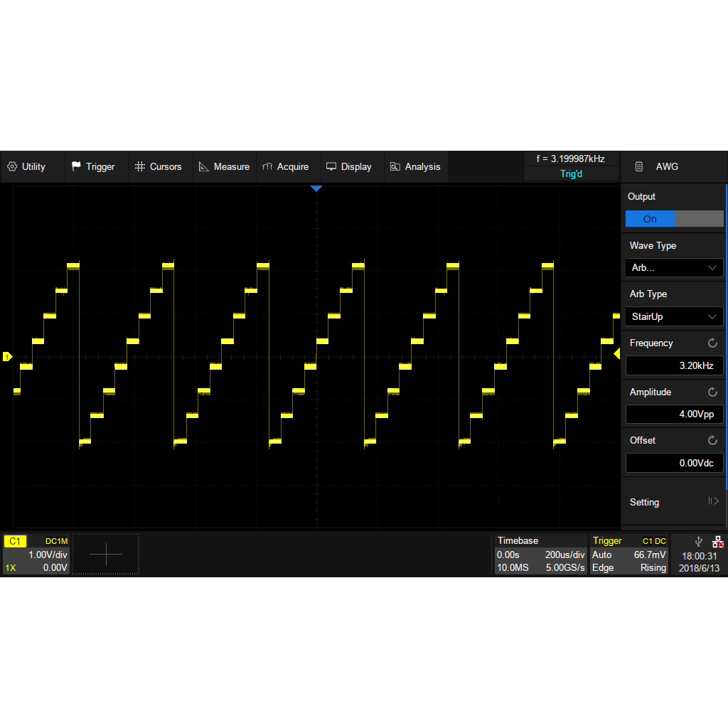Open the Arb Type StairUp dropdown
Image resolution: width=728 pixels, height=728 pixels.
pos(674,317)
